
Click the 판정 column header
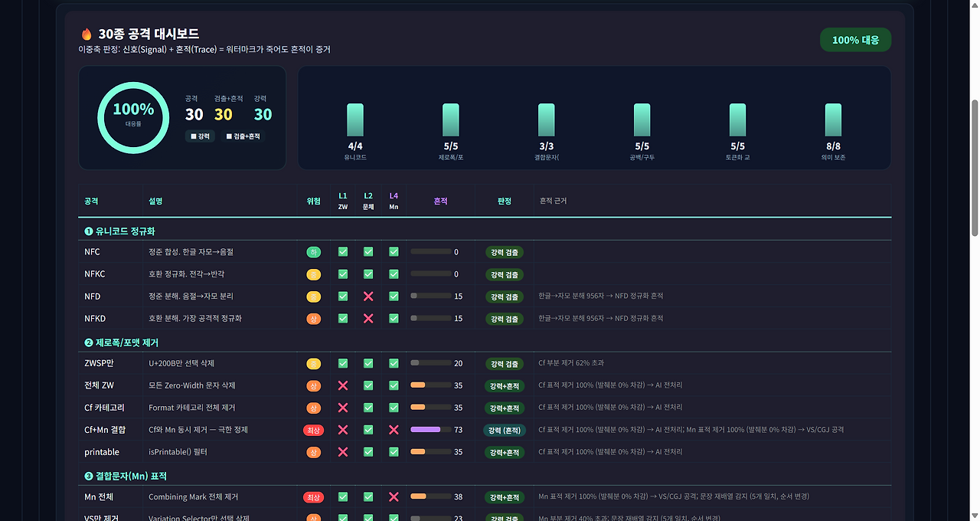[x=505, y=201]
